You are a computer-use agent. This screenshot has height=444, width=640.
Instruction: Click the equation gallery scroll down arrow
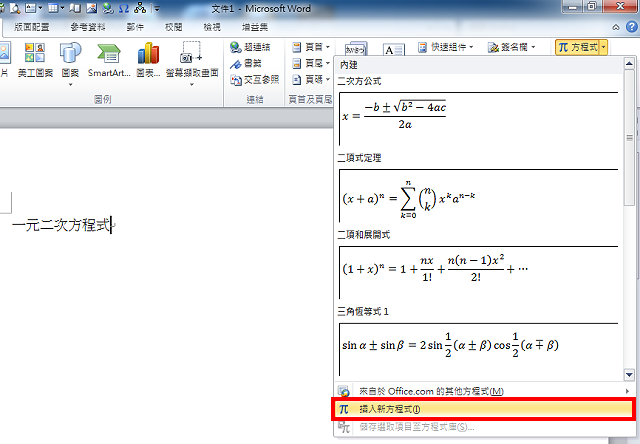coord(629,374)
